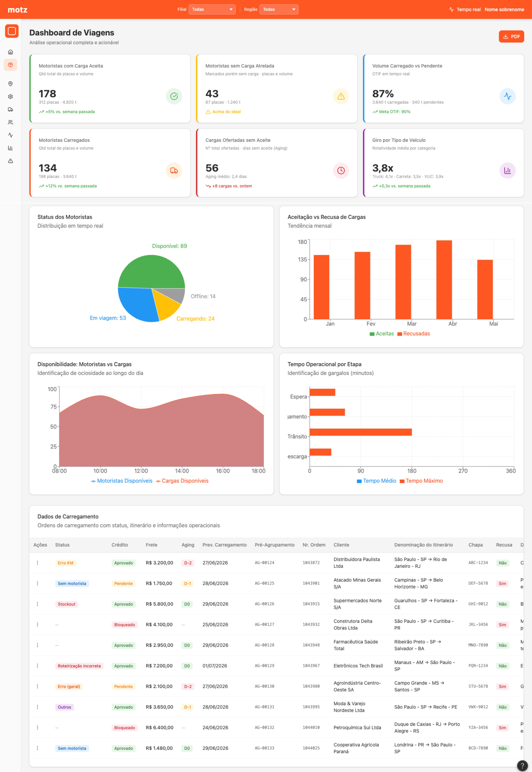Toggle Aceitas series in chart legend

[382, 334]
